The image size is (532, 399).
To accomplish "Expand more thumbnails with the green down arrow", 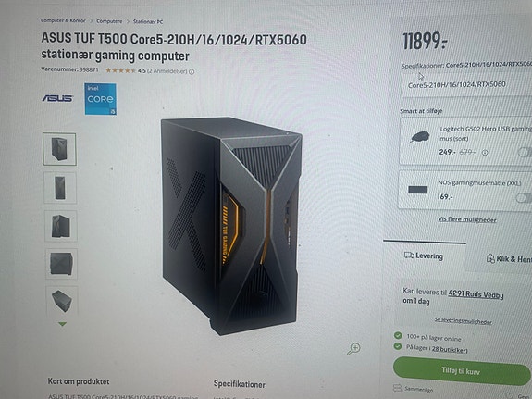I will [62, 324].
